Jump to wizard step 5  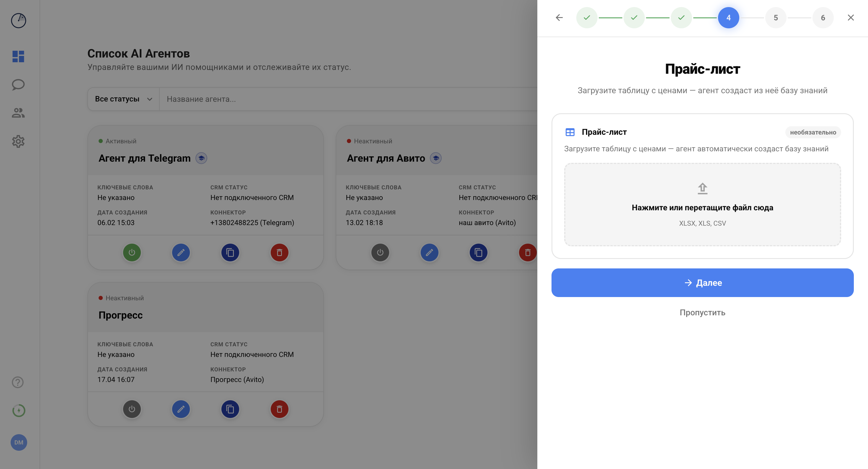pyautogui.click(x=776, y=17)
